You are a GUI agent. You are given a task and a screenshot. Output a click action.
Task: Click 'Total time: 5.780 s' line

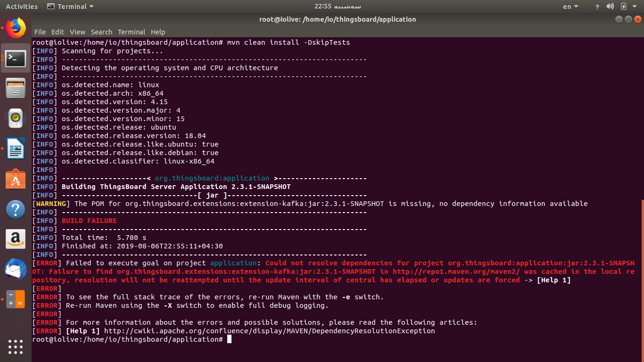click(104, 238)
